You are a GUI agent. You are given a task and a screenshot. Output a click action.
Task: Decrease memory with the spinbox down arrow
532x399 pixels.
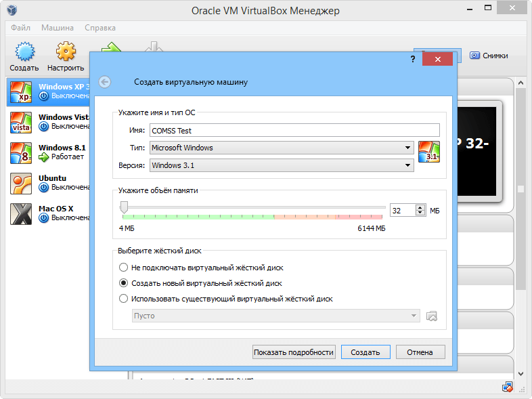[x=420, y=213]
